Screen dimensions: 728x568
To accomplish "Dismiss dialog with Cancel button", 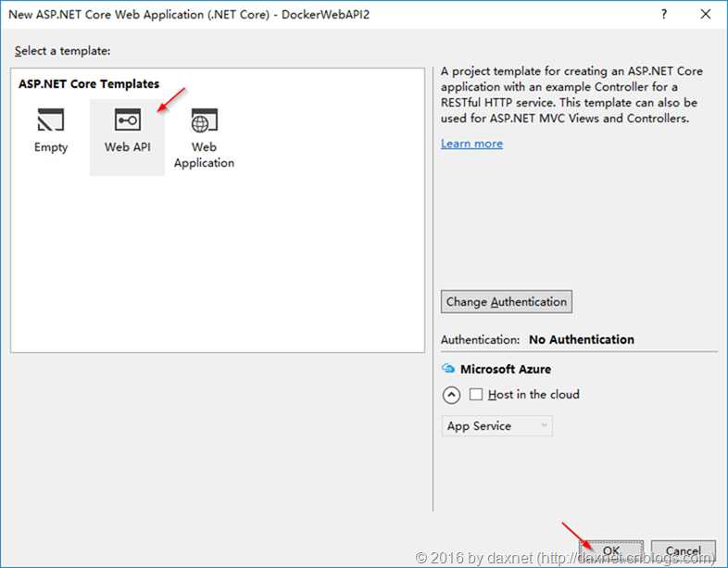I will pyautogui.click(x=683, y=550).
